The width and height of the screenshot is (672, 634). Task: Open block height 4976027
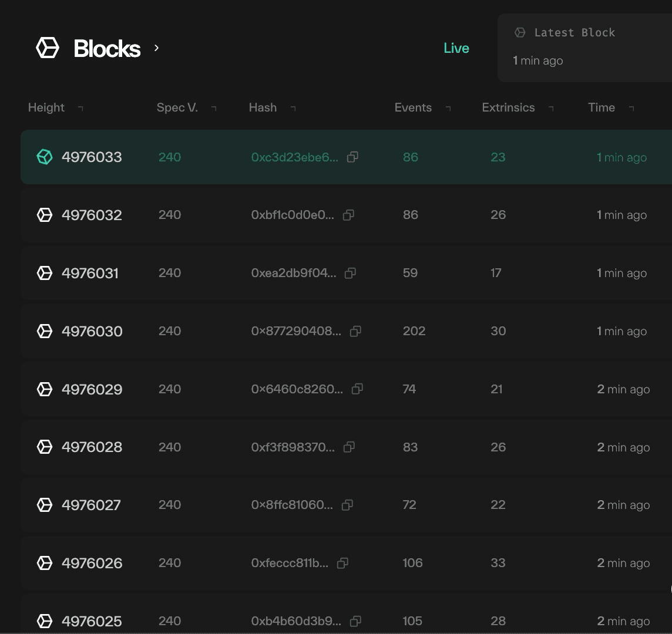click(91, 505)
